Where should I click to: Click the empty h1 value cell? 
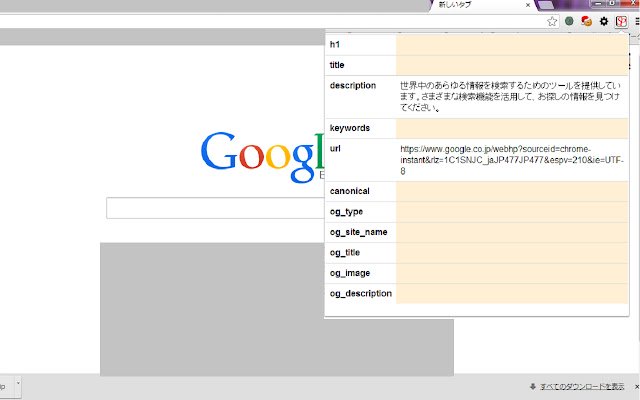coord(512,45)
